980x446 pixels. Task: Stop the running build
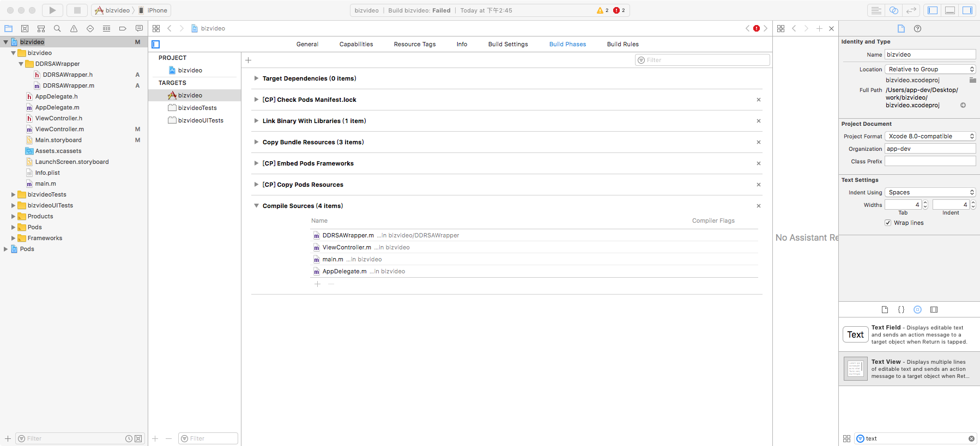tap(77, 10)
